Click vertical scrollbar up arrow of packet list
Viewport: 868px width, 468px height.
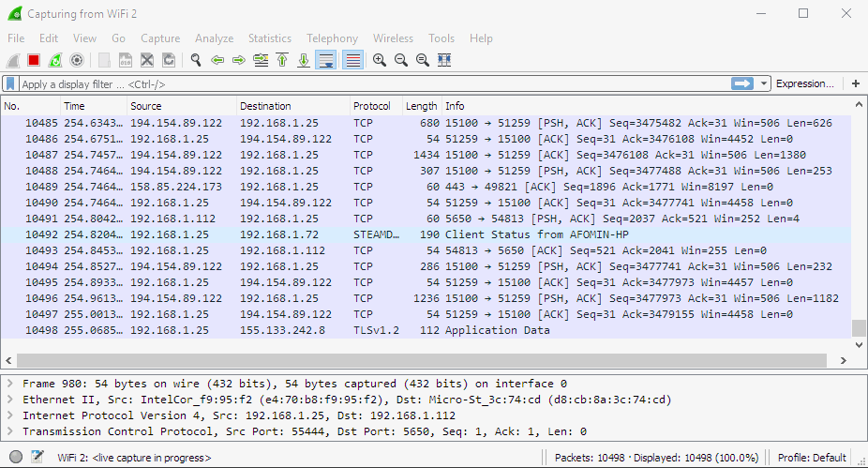coord(860,104)
